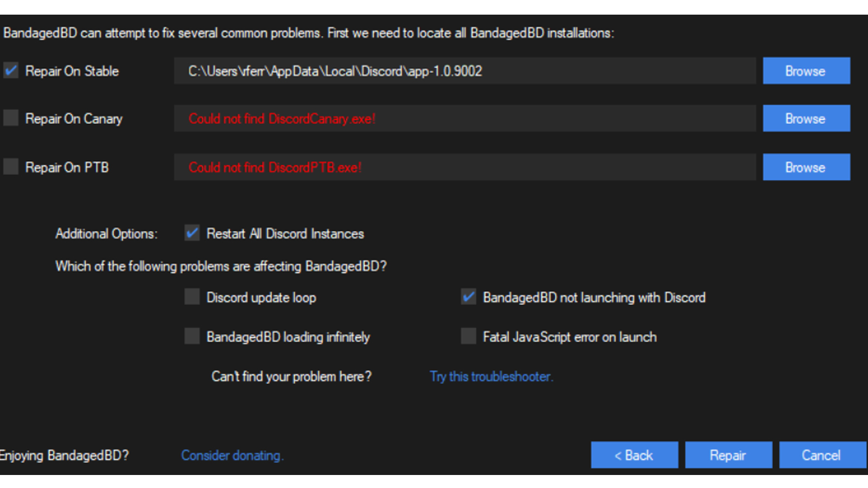Follow the Consider donating link
Image resolution: width=868 pixels, height=488 pixels.
(232, 455)
